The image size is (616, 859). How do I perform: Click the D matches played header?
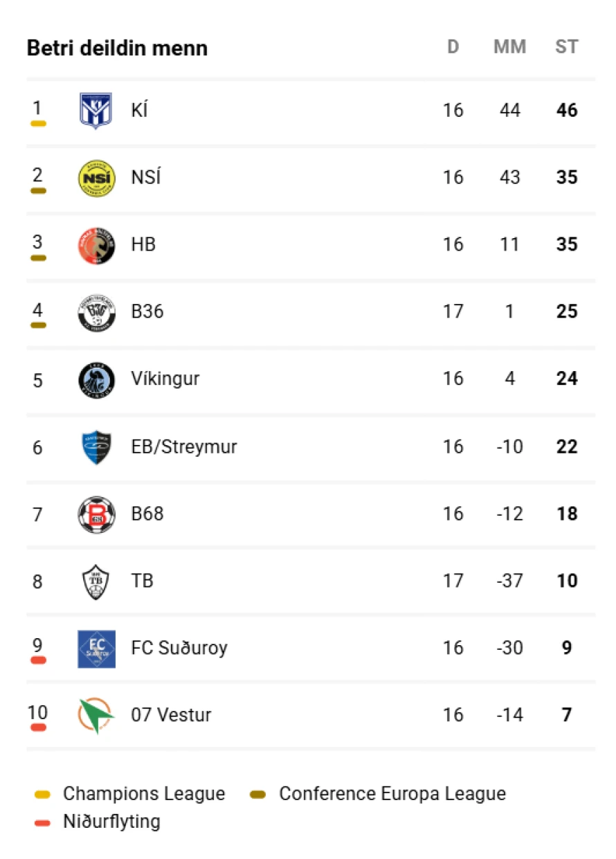point(453,47)
